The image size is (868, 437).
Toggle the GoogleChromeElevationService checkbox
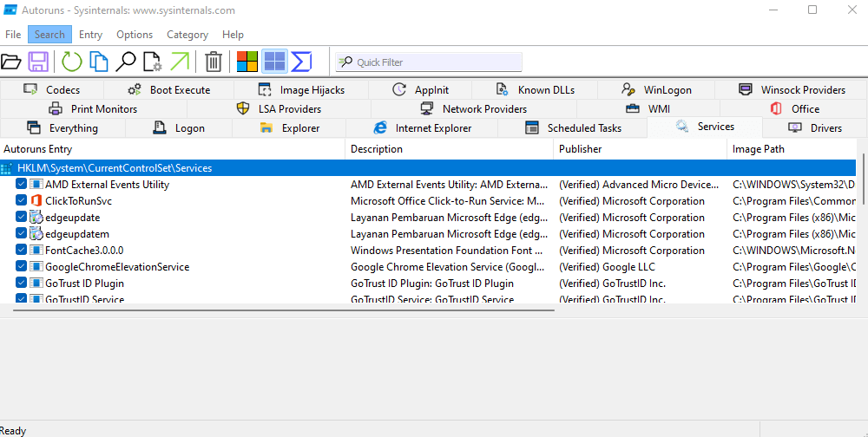22,267
